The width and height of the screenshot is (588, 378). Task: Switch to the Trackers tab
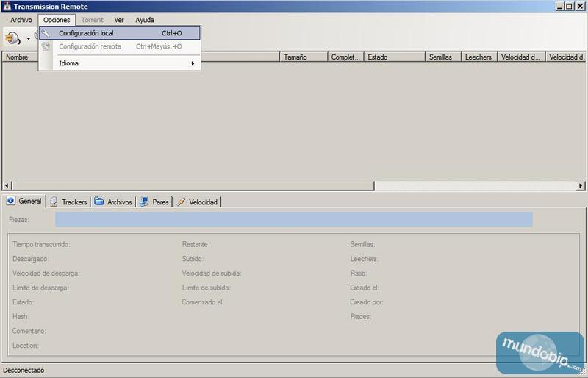point(68,202)
